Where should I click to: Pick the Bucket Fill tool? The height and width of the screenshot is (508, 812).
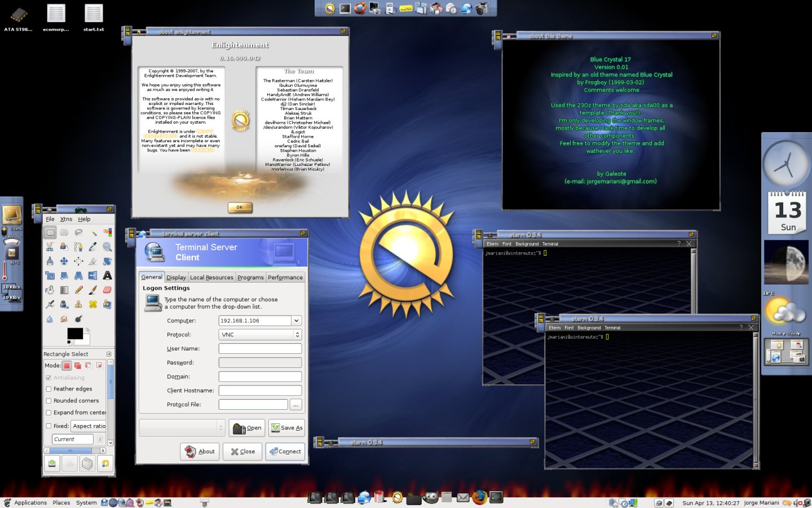pyautogui.click(x=50, y=290)
